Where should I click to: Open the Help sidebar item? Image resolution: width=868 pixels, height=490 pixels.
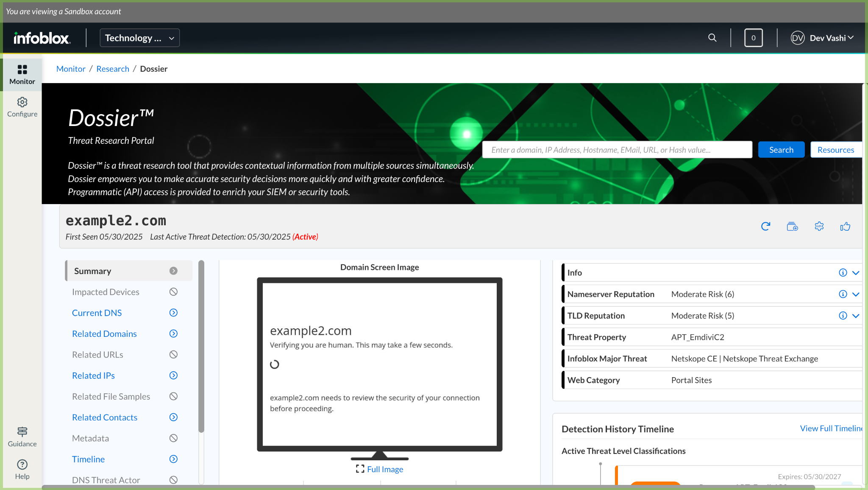[x=22, y=470]
